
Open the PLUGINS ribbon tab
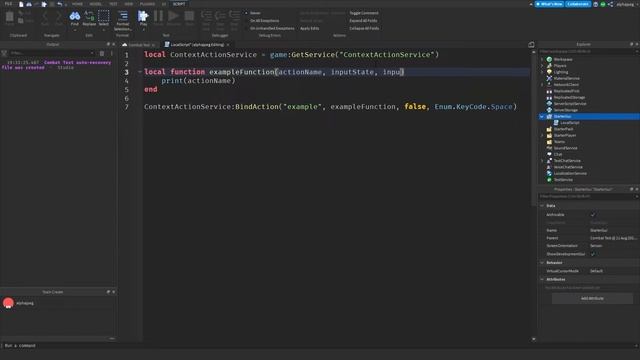pos(147,4)
